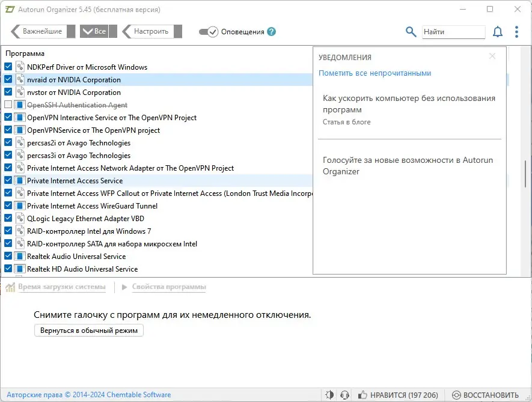Uncheck the nvraid от NVIDIA Corporation checkbox
Viewport: 532px width, 402px height.
tap(8, 80)
